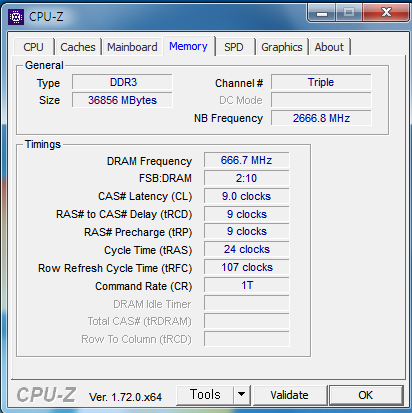Click the RAS# Precharge (tRP) label
412x413 pixels.
(138, 232)
